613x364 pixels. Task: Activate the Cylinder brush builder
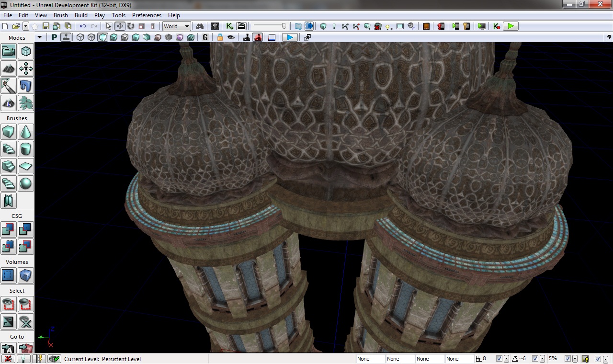[x=26, y=149]
